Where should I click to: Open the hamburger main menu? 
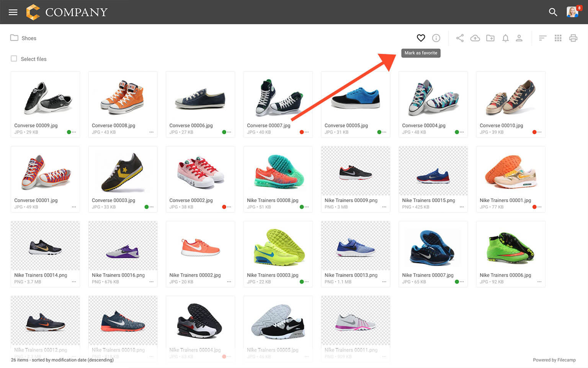(13, 12)
